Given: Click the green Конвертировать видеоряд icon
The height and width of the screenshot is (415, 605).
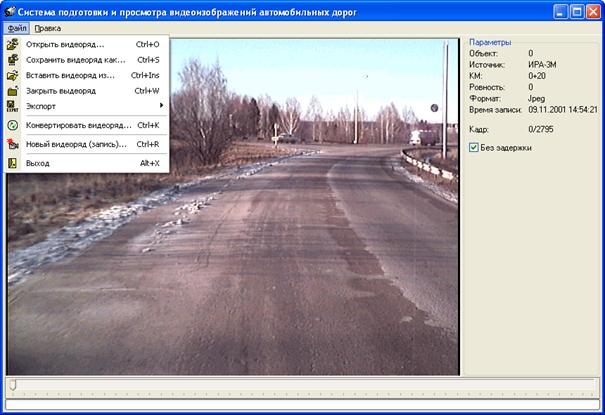Looking at the screenshot, I should click(12, 125).
